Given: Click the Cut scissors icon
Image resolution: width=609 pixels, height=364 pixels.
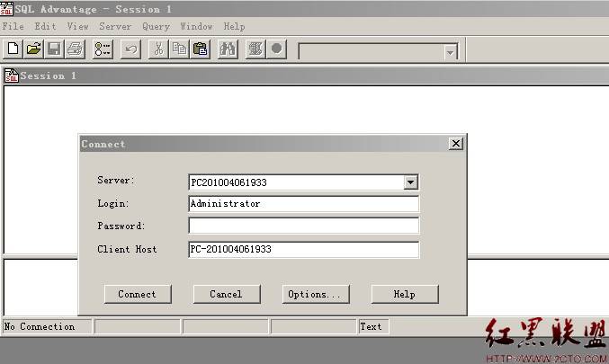Looking at the screenshot, I should tap(158, 49).
